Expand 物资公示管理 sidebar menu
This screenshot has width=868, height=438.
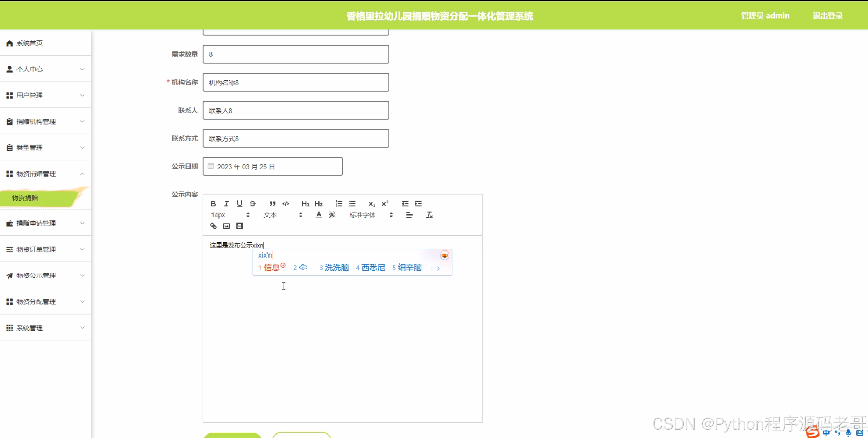tap(45, 275)
